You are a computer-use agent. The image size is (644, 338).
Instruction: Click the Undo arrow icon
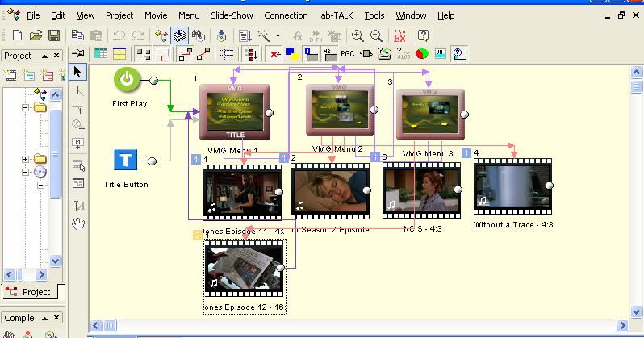pyautogui.click(x=119, y=35)
